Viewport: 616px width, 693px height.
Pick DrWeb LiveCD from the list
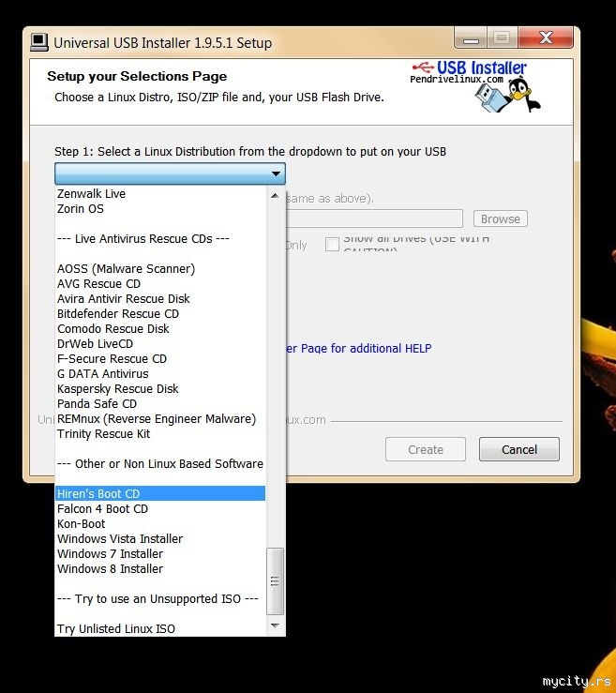tap(160, 344)
